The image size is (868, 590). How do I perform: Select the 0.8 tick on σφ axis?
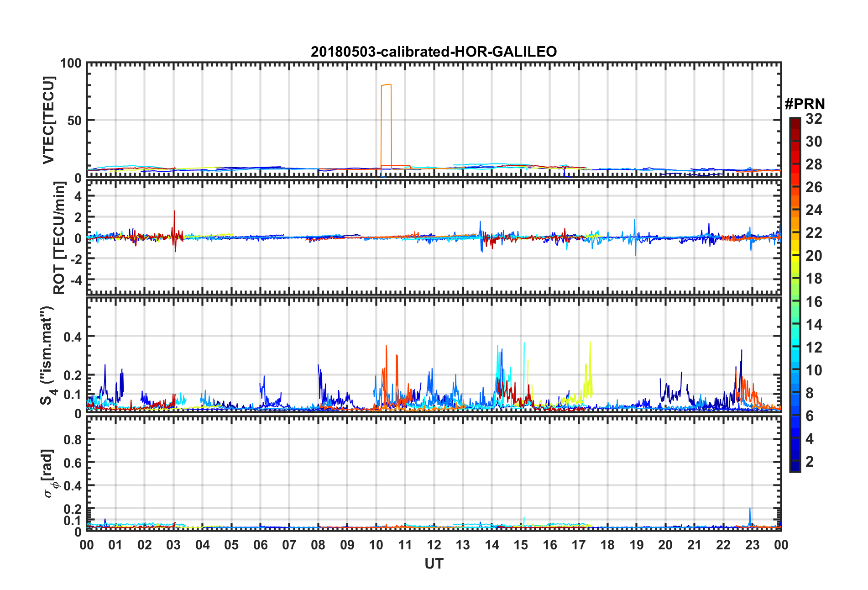(73, 440)
